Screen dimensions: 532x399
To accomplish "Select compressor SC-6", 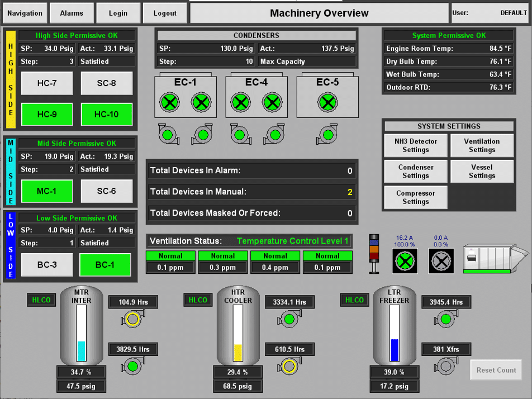I will click(107, 191).
